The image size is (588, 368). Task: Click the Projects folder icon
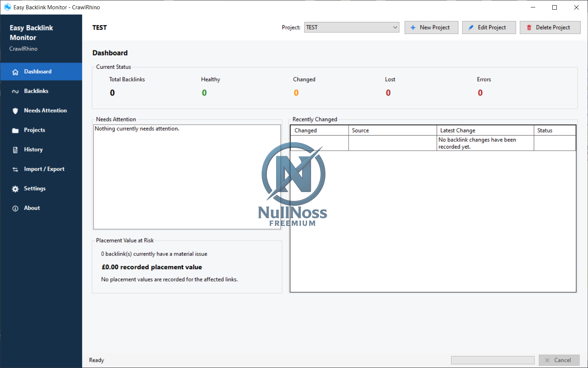pyautogui.click(x=15, y=130)
